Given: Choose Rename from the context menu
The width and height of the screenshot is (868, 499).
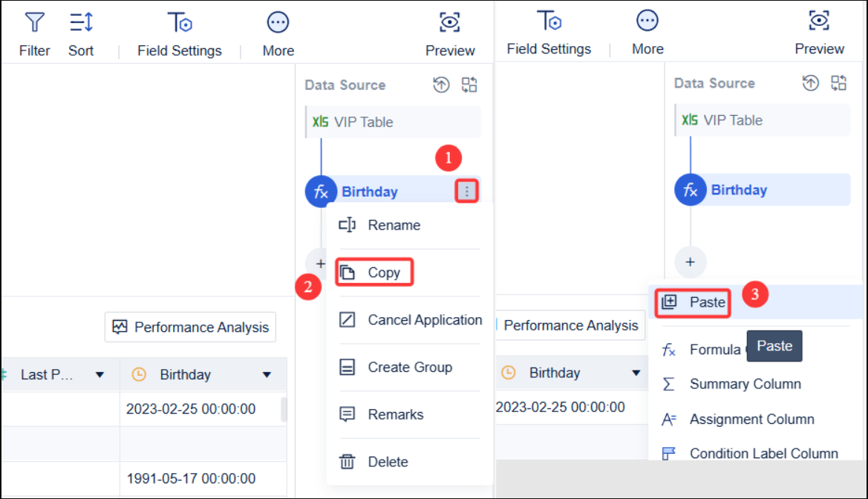Looking at the screenshot, I should [408, 226].
